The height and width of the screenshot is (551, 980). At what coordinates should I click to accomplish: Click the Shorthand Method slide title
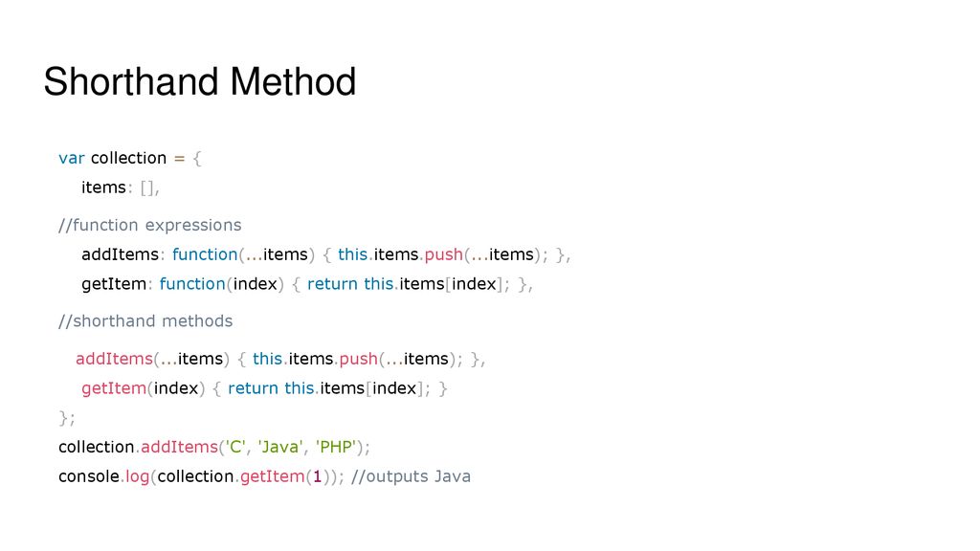[x=200, y=82]
